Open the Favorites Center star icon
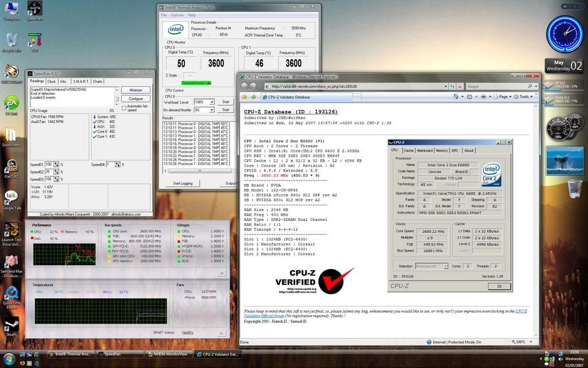 click(245, 97)
